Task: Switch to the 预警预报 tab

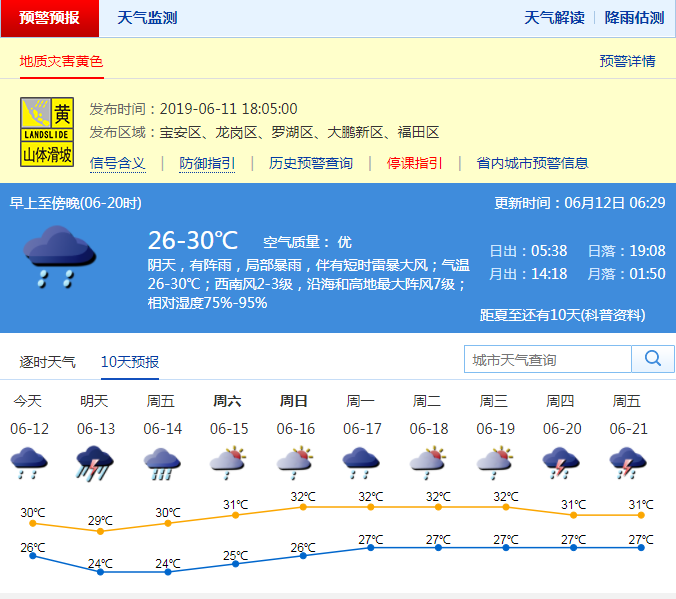Action: (50, 18)
